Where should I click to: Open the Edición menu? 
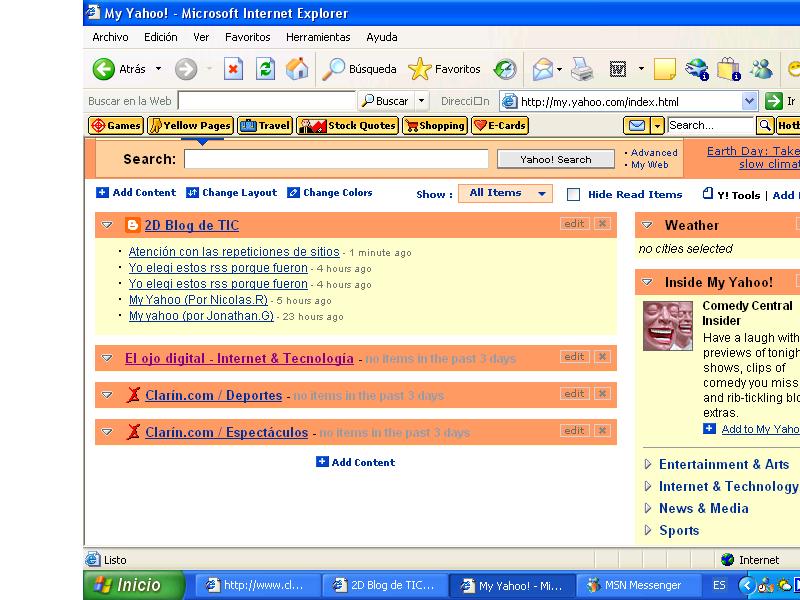click(x=161, y=37)
